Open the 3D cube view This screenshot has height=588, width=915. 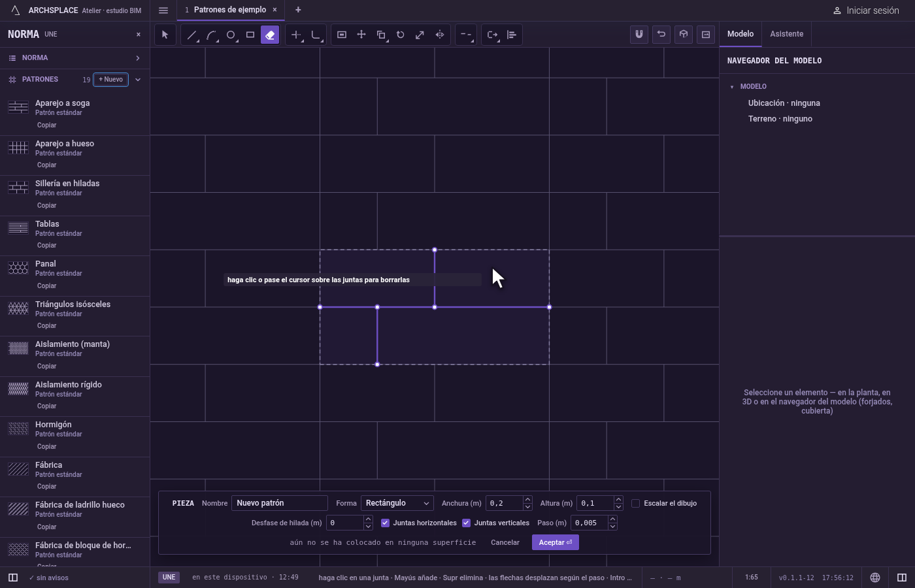coord(684,35)
